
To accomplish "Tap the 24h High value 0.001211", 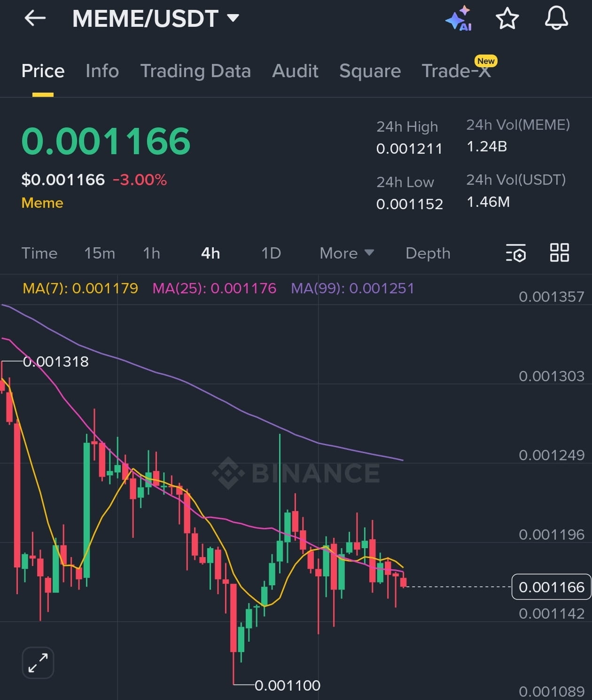I will point(409,149).
